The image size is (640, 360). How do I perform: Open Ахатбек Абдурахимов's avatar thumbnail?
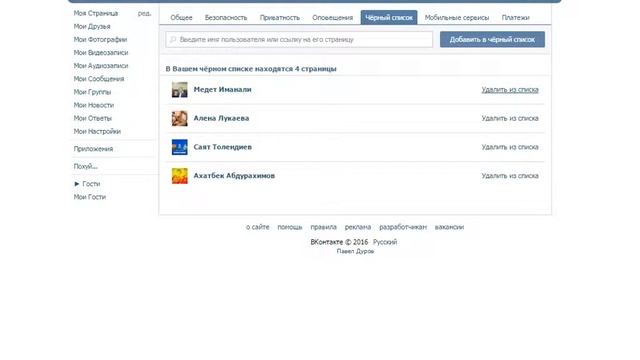pos(180,176)
